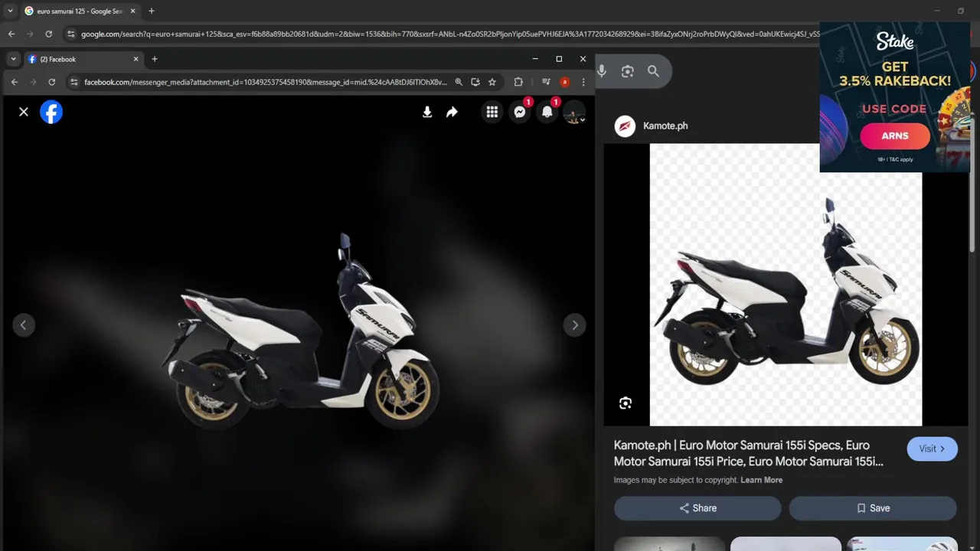980x551 pixels.
Task: Click back arrow in the Google window
Action: (x=11, y=34)
